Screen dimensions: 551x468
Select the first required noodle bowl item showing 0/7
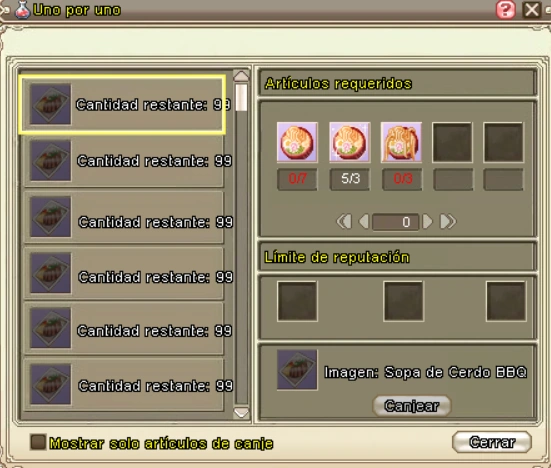[x=297, y=142]
